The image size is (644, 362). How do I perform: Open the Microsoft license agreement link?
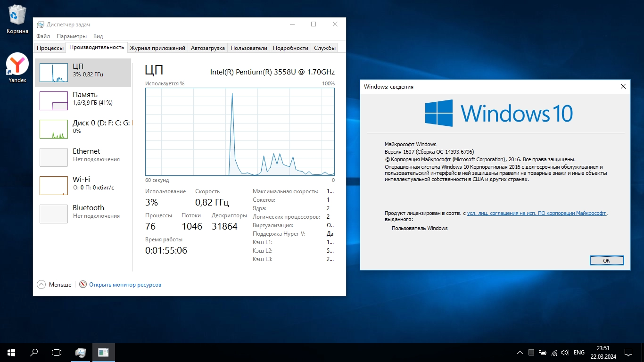(537, 213)
